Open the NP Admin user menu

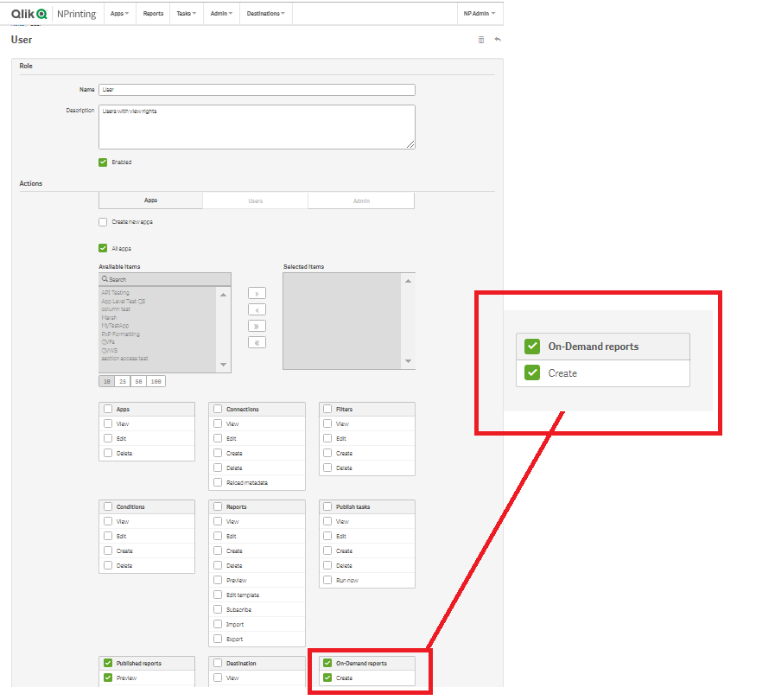coord(480,13)
